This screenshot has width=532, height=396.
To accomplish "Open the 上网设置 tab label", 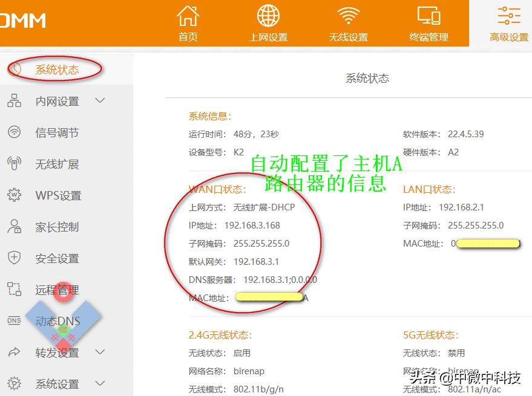I will pyautogui.click(x=268, y=37).
